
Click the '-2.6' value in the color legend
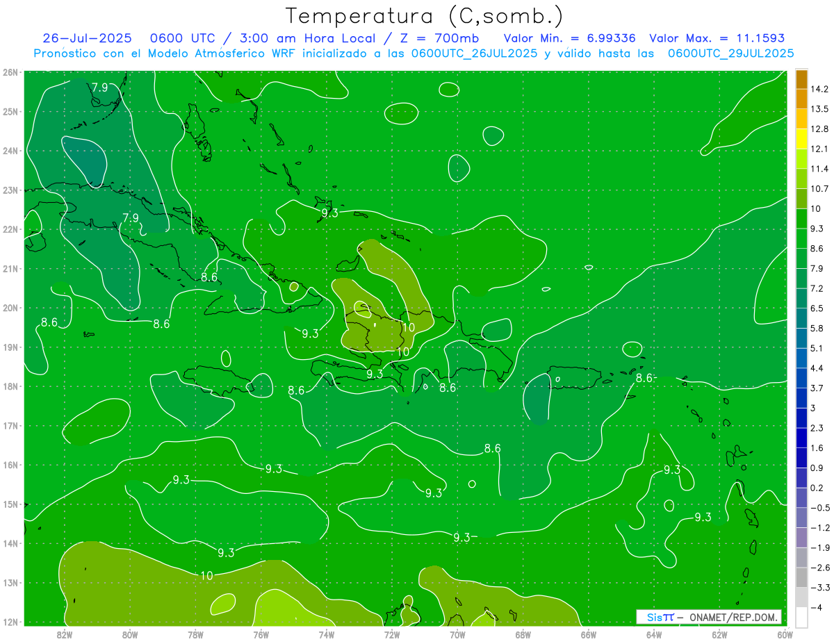(x=819, y=568)
